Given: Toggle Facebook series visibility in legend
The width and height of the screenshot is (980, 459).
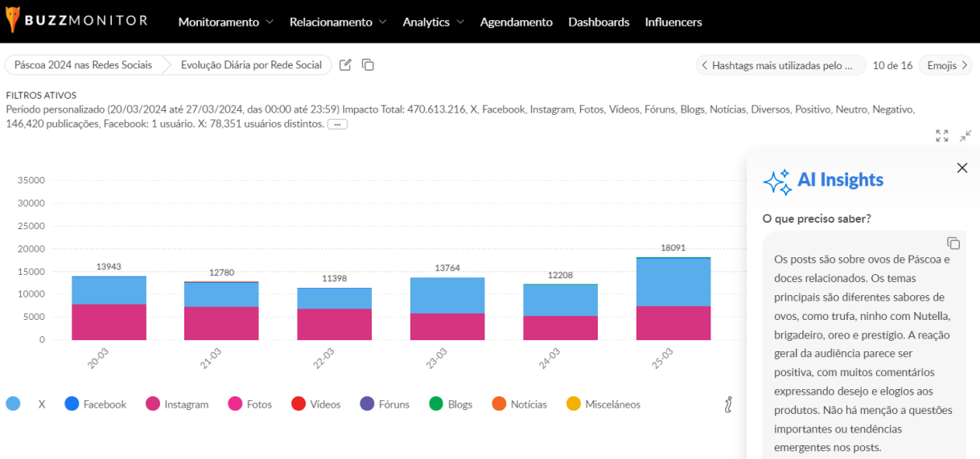Looking at the screenshot, I should [95, 404].
